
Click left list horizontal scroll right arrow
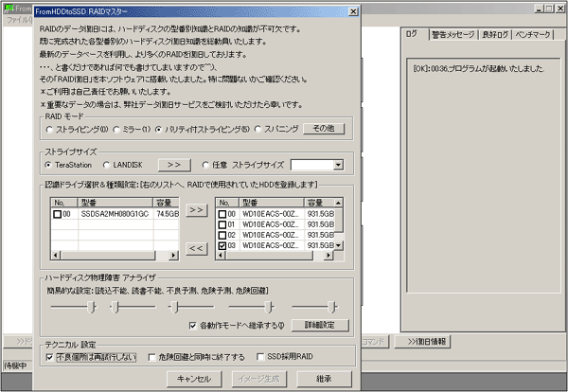pyautogui.click(x=174, y=255)
